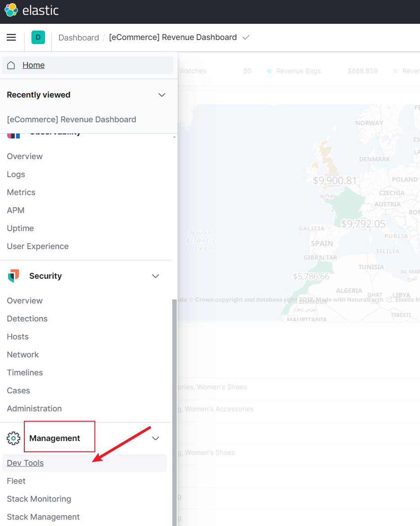
Task: Click the checkmark beside dashboard title
Action: point(246,38)
